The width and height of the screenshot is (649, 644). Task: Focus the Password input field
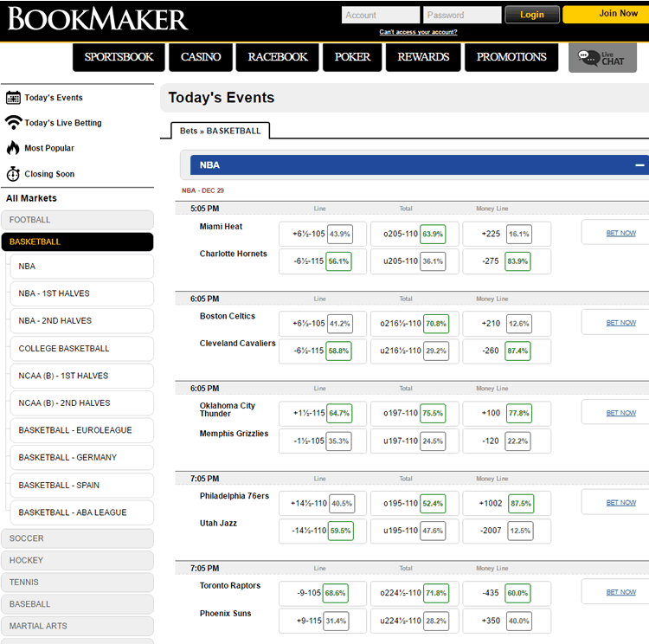point(462,16)
